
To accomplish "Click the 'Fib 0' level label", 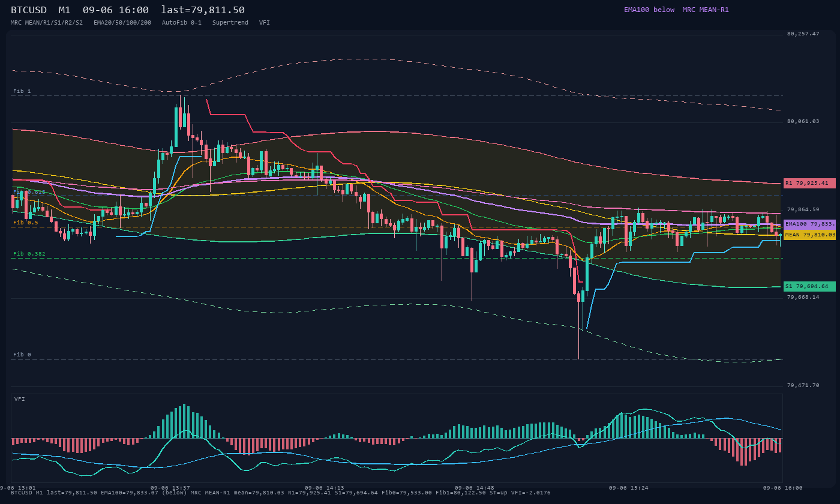I will 22,355.
